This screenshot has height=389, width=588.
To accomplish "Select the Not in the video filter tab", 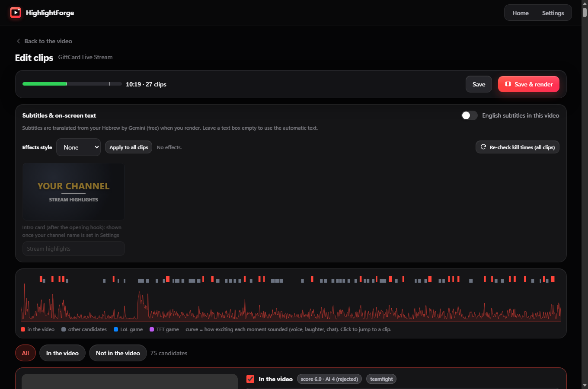I will point(118,353).
